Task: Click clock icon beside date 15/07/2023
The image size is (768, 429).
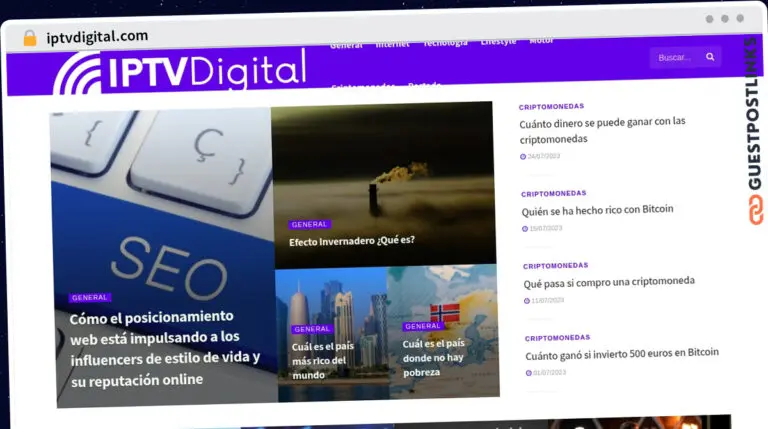Action: pos(525,229)
